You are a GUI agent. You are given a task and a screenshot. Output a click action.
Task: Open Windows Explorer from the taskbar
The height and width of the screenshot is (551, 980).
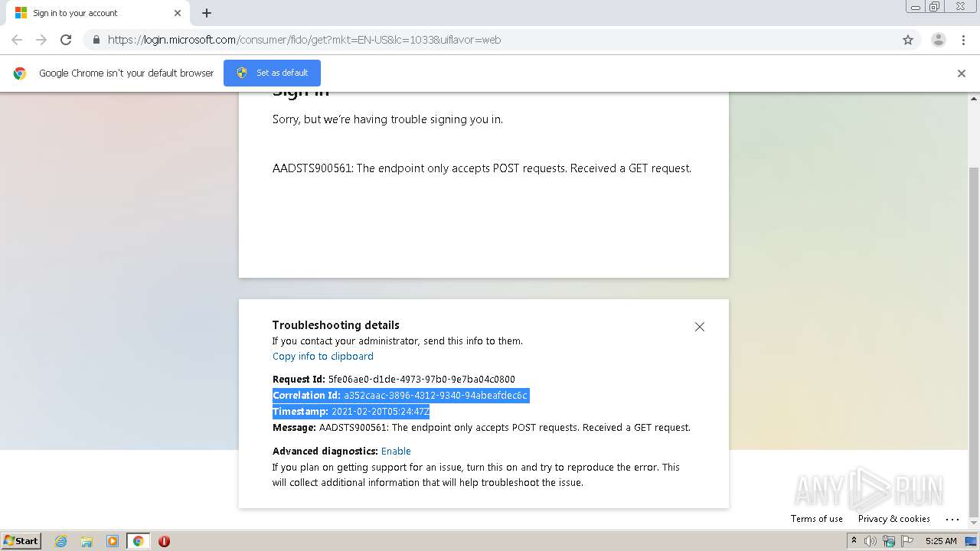pyautogui.click(x=87, y=541)
